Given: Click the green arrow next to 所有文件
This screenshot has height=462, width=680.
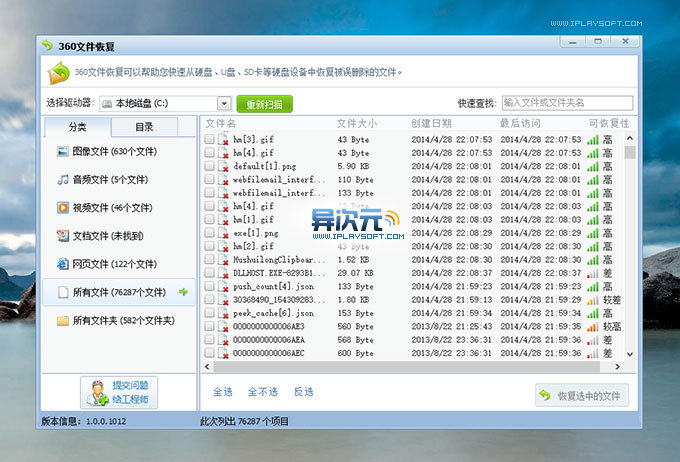Looking at the screenshot, I should coord(183,292).
